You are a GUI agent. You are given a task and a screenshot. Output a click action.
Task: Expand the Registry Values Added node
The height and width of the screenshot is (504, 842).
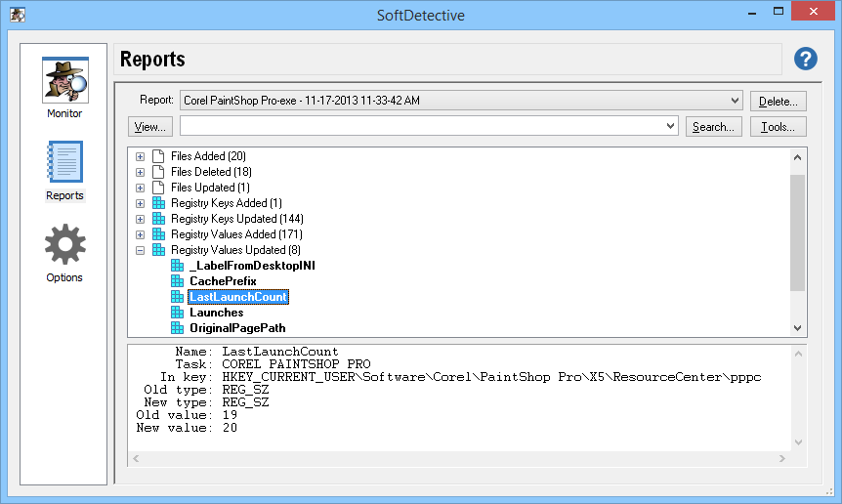coord(140,234)
